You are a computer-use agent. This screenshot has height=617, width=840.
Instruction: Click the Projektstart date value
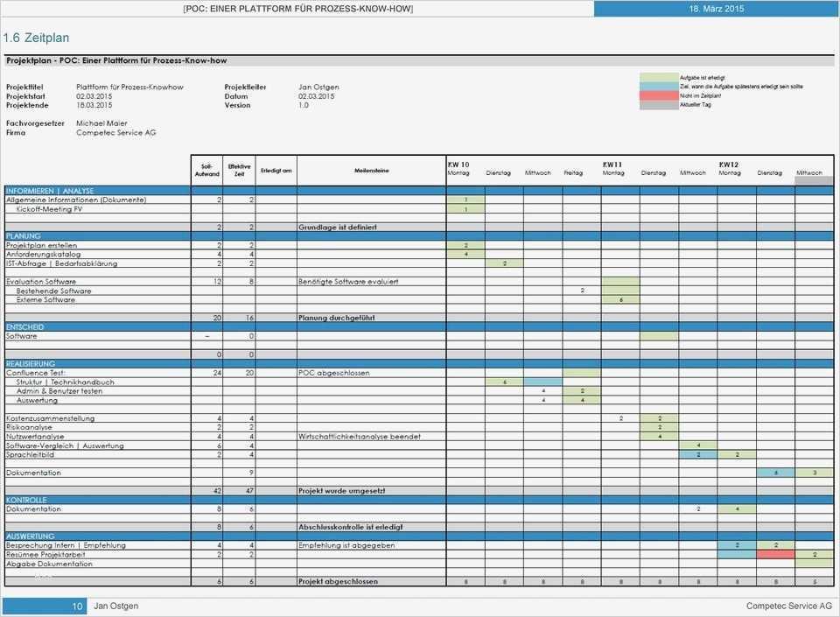[x=94, y=96]
